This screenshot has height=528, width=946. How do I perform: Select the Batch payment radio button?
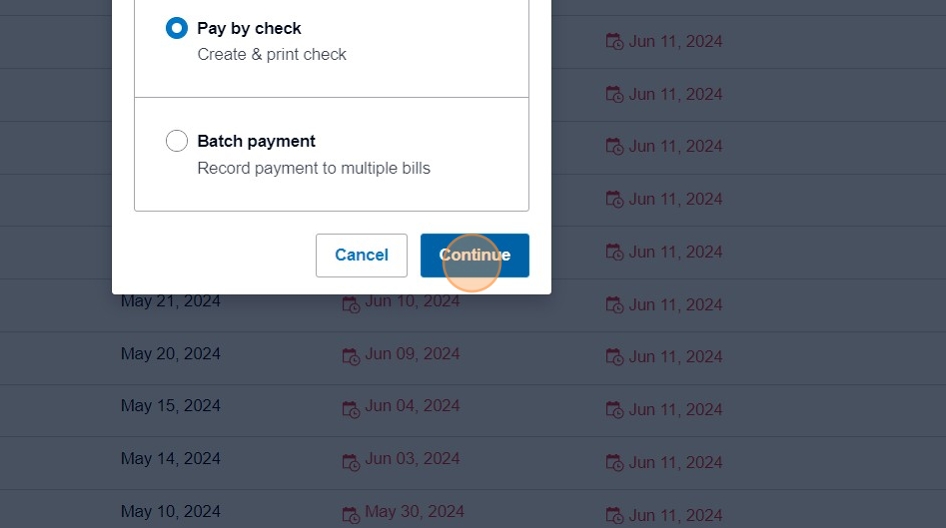point(177,141)
